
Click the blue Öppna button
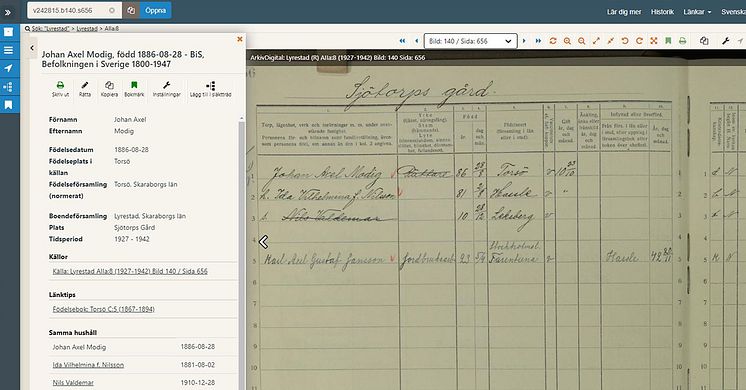click(156, 10)
